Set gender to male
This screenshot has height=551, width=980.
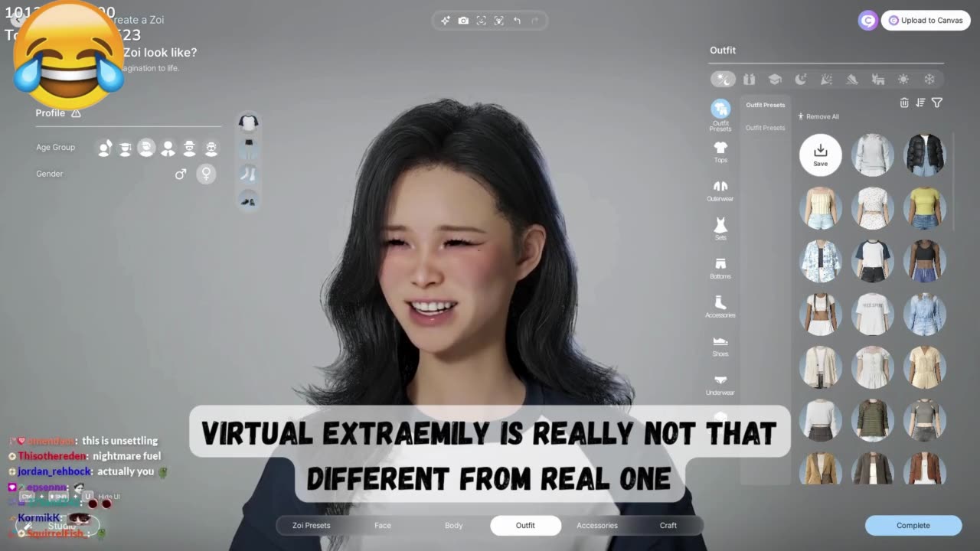tap(181, 174)
